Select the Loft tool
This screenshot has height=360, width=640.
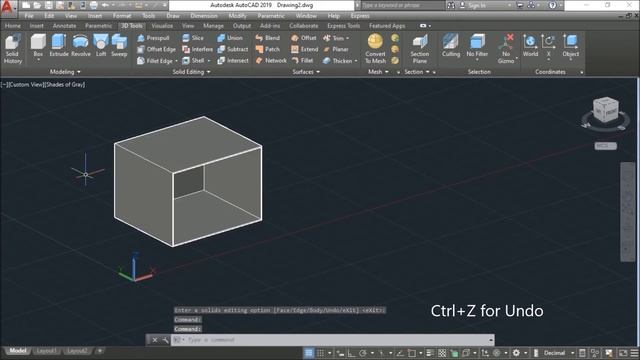101,46
